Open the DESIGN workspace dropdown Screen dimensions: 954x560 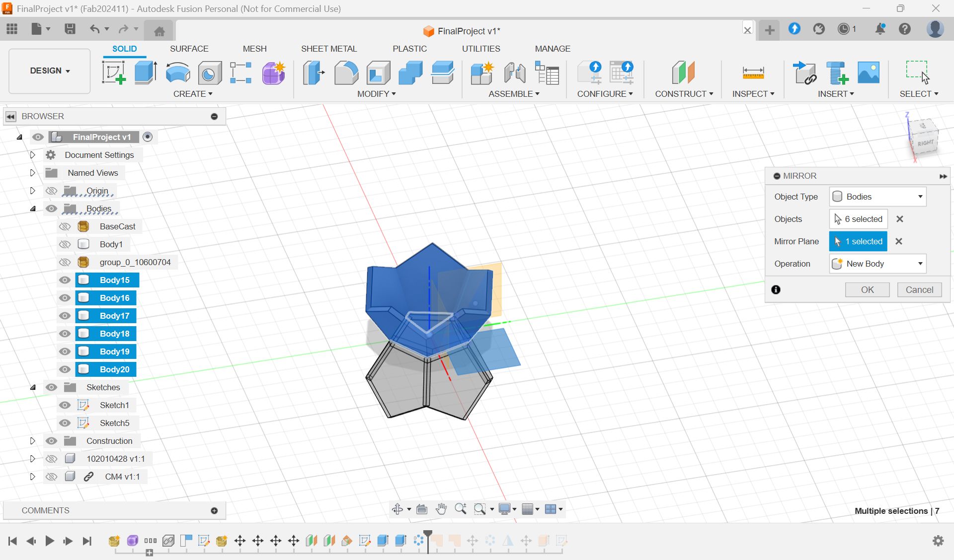[x=50, y=70]
